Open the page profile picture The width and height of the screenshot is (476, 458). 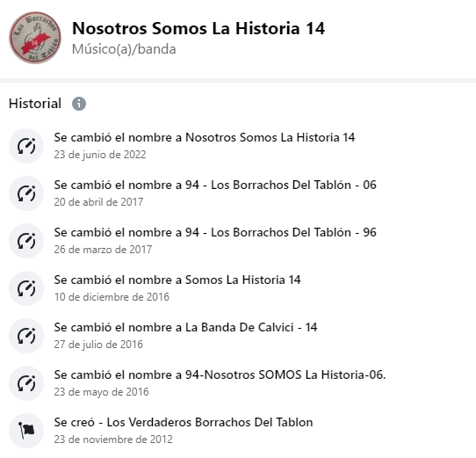(x=35, y=38)
